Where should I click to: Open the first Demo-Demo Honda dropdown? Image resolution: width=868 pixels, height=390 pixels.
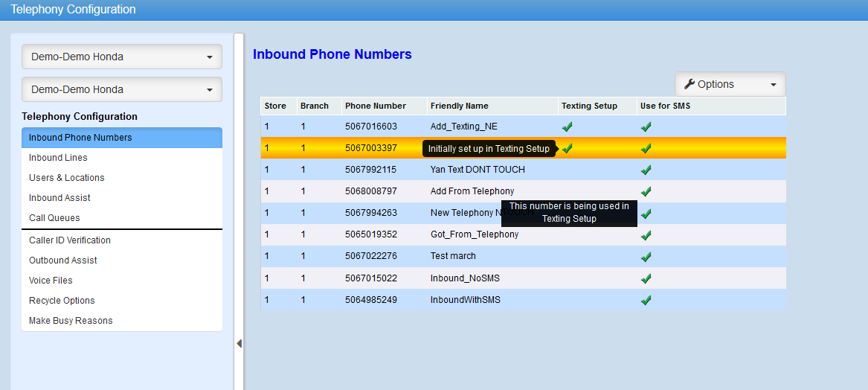click(122, 57)
